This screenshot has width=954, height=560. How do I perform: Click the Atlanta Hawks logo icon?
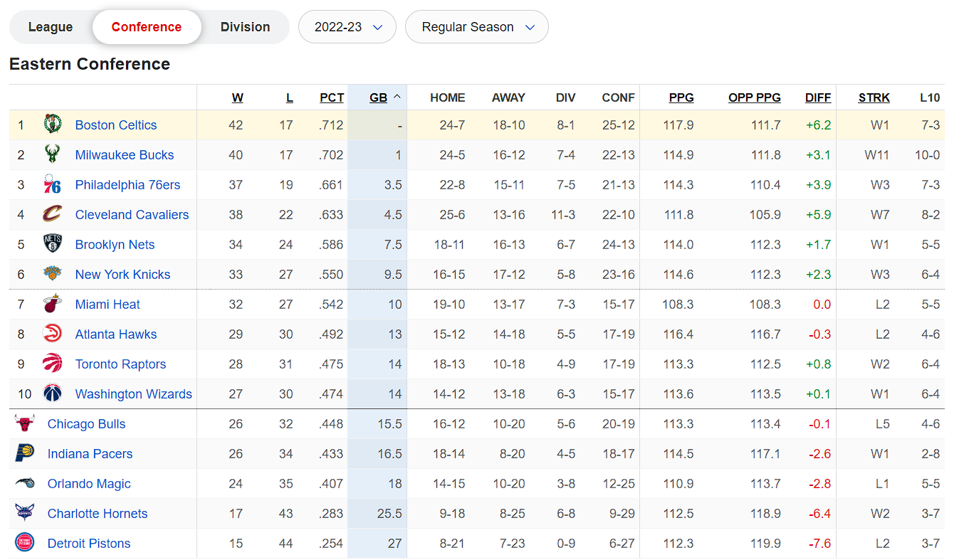53,334
